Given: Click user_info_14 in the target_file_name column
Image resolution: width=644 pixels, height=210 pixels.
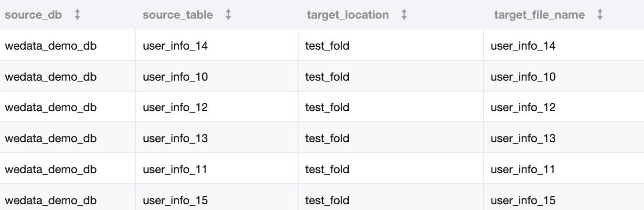Looking at the screenshot, I should 523,46.
